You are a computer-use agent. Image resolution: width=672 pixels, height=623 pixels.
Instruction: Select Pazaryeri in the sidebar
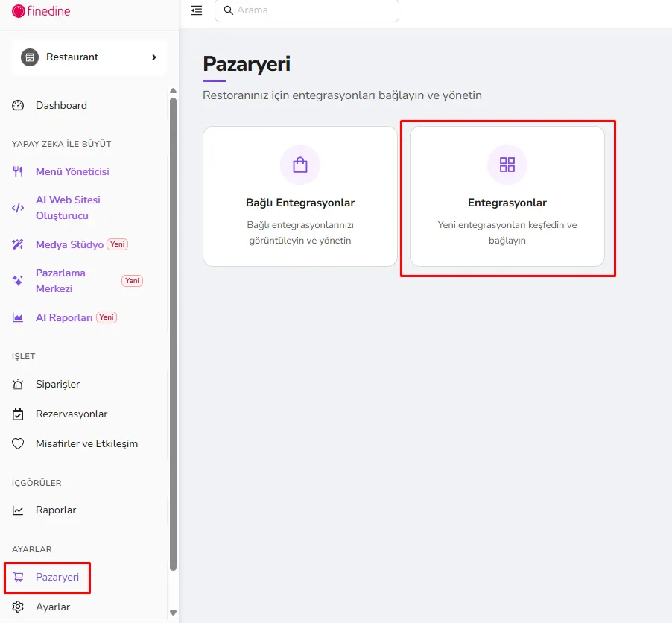pyautogui.click(x=48, y=577)
